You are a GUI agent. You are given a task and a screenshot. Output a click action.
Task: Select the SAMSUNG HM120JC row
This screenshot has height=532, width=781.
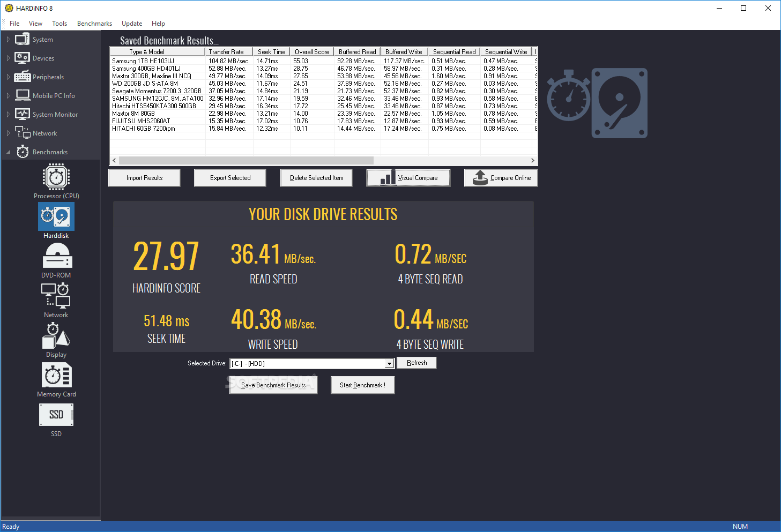tap(323, 99)
